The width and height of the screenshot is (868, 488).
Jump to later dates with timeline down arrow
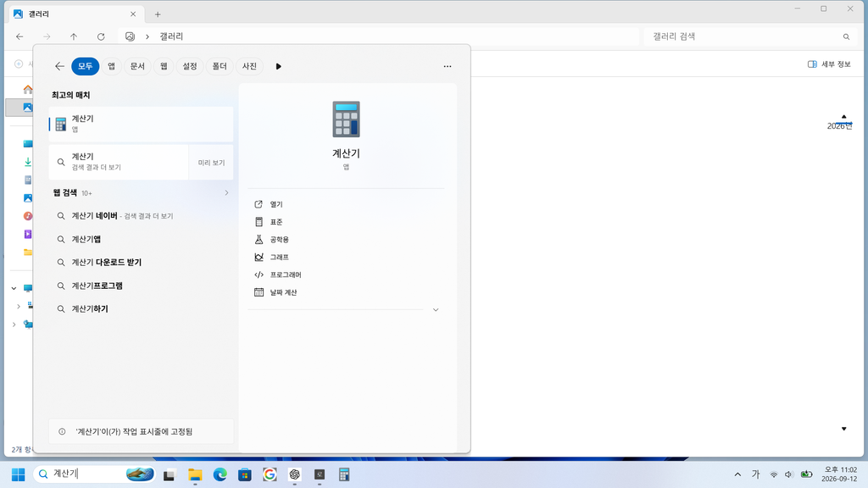pyautogui.click(x=843, y=429)
